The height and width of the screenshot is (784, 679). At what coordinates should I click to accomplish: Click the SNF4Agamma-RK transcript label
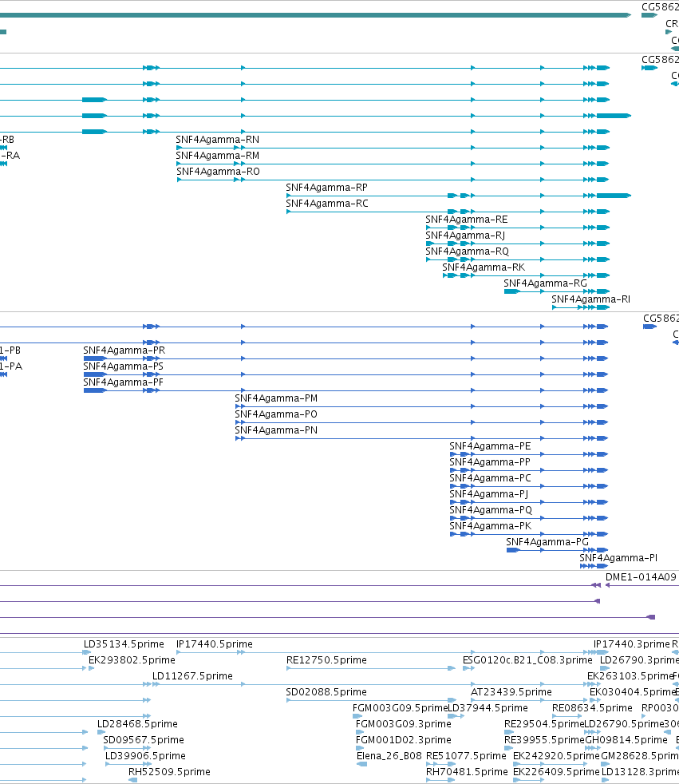(x=484, y=267)
